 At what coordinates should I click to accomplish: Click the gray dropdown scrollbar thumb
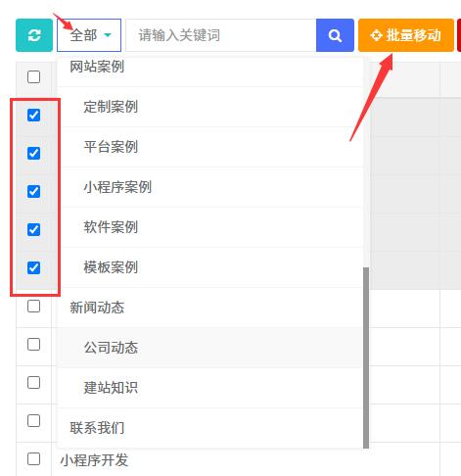(366, 357)
